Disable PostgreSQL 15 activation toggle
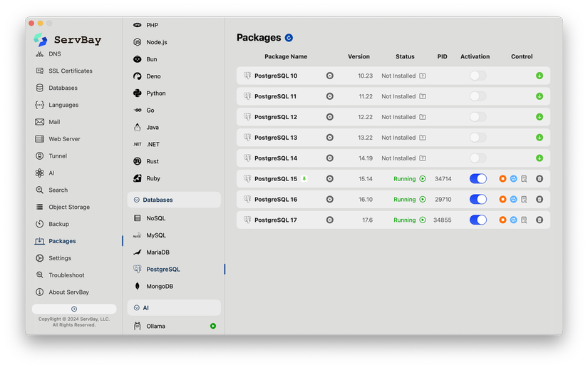Screen dimensions: 588x368 point(478,179)
